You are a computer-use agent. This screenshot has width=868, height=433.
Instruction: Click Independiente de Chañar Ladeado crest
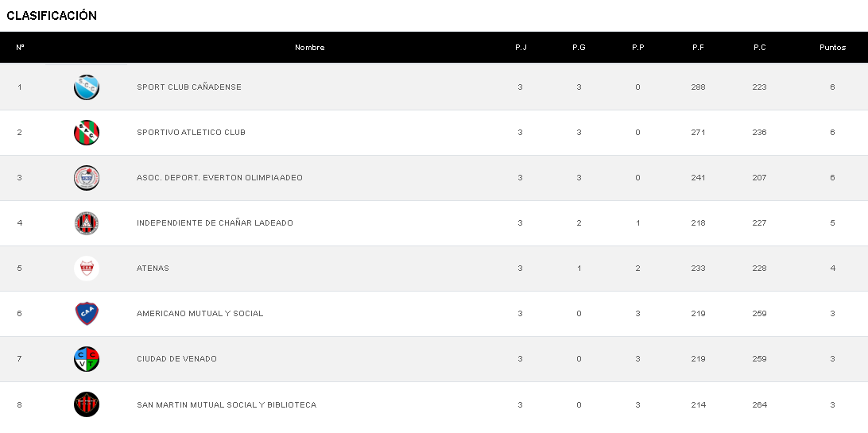[x=87, y=222]
